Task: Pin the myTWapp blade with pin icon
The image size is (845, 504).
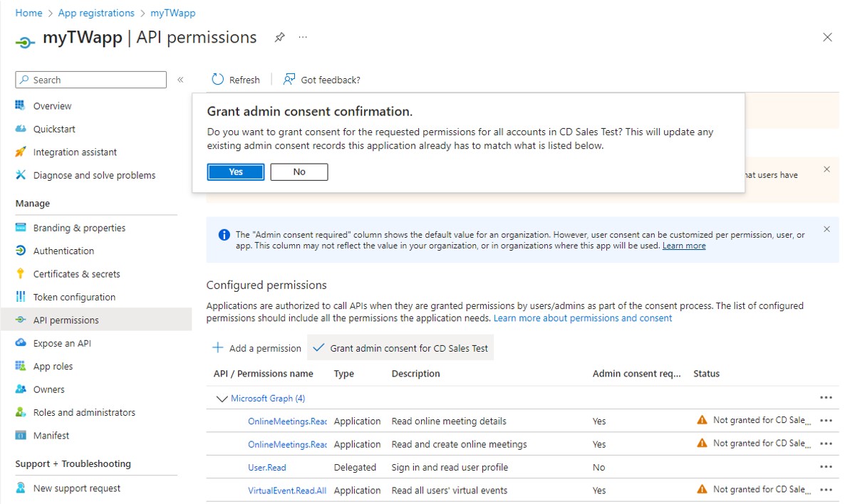Action: (x=279, y=37)
